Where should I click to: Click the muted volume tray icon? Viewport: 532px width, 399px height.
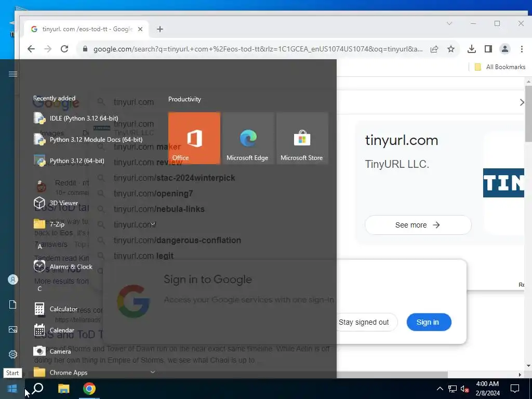coord(465,389)
